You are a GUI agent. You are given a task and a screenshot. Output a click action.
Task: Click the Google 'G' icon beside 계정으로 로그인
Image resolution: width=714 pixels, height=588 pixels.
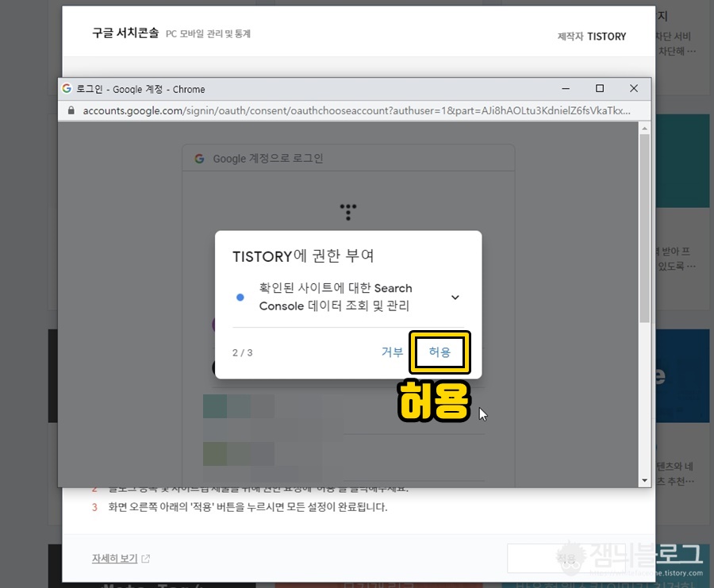(x=199, y=159)
